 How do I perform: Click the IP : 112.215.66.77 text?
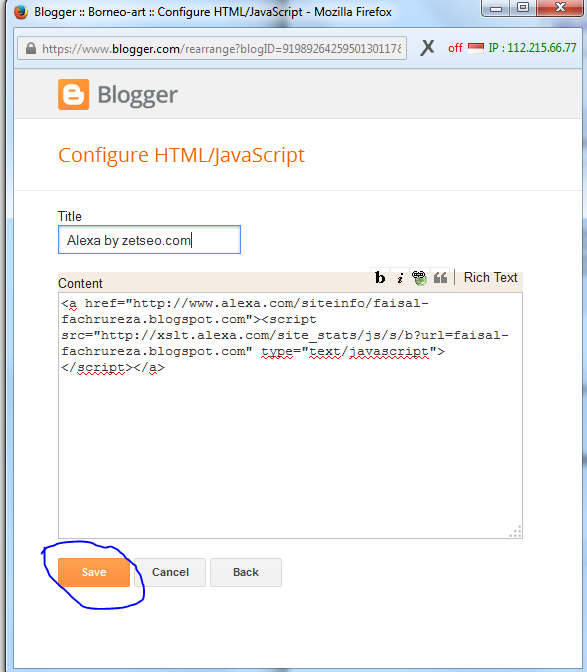pyautogui.click(x=532, y=48)
